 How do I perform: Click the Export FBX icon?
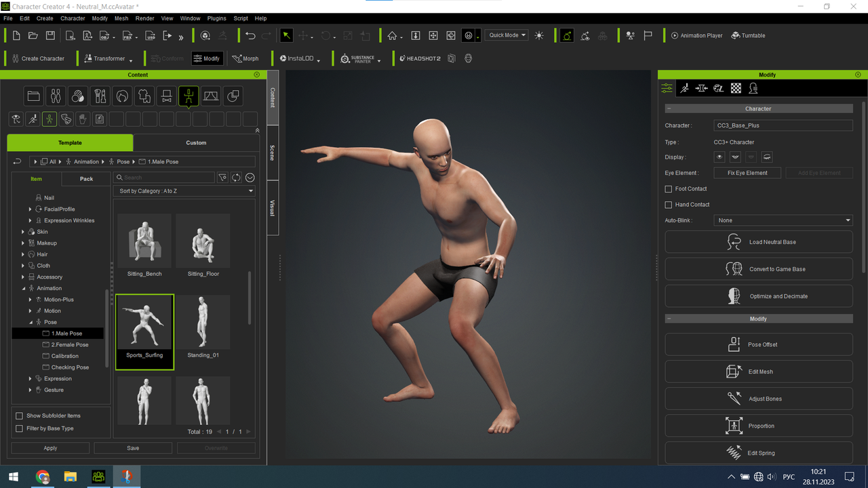pos(128,35)
